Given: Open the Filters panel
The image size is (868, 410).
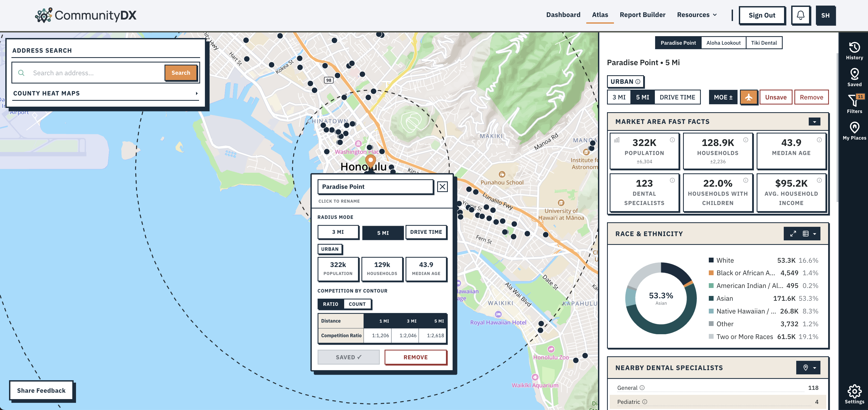Looking at the screenshot, I should pyautogui.click(x=854, y=104).
